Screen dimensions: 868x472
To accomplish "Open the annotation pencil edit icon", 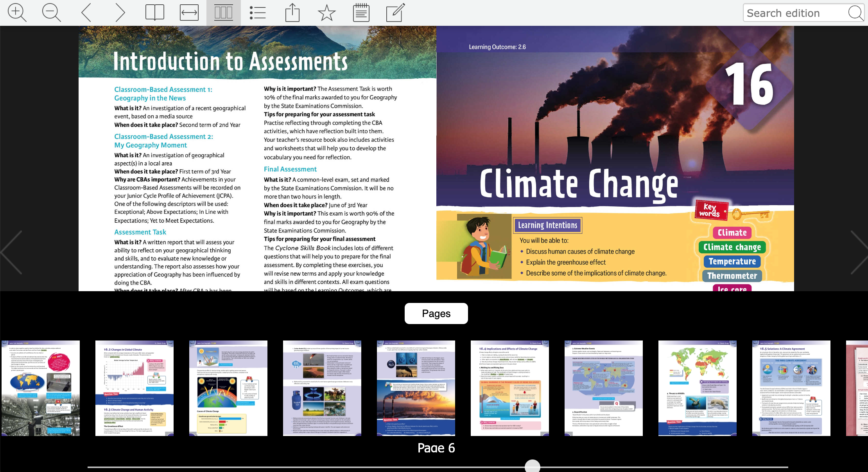I will [x=396, y=13].
